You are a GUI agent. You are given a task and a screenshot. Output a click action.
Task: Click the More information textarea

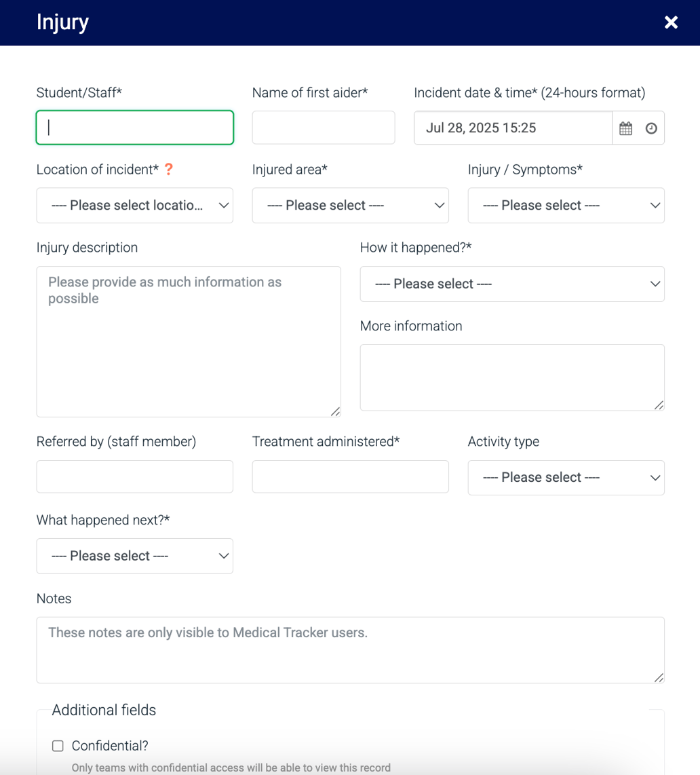[512, 377]
